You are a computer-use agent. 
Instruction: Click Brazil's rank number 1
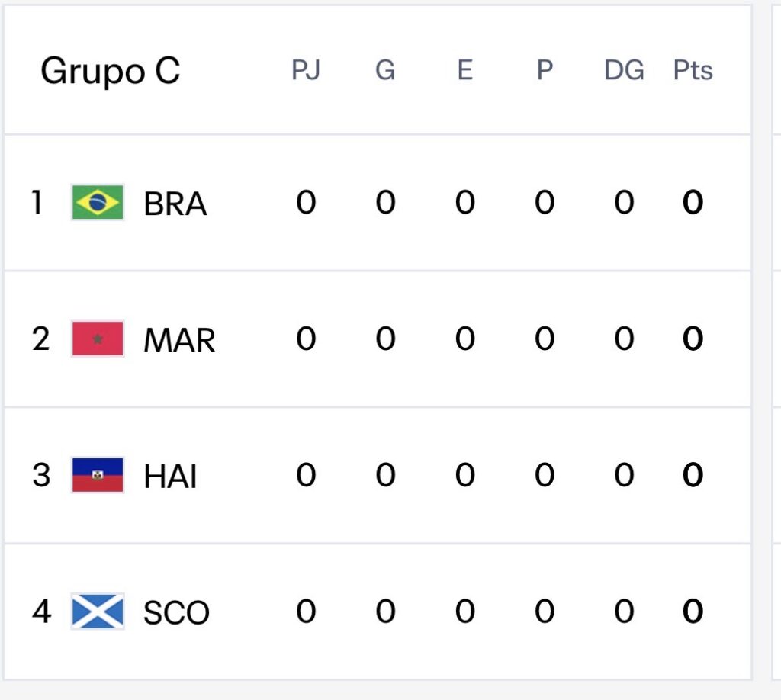coord(37,203)
